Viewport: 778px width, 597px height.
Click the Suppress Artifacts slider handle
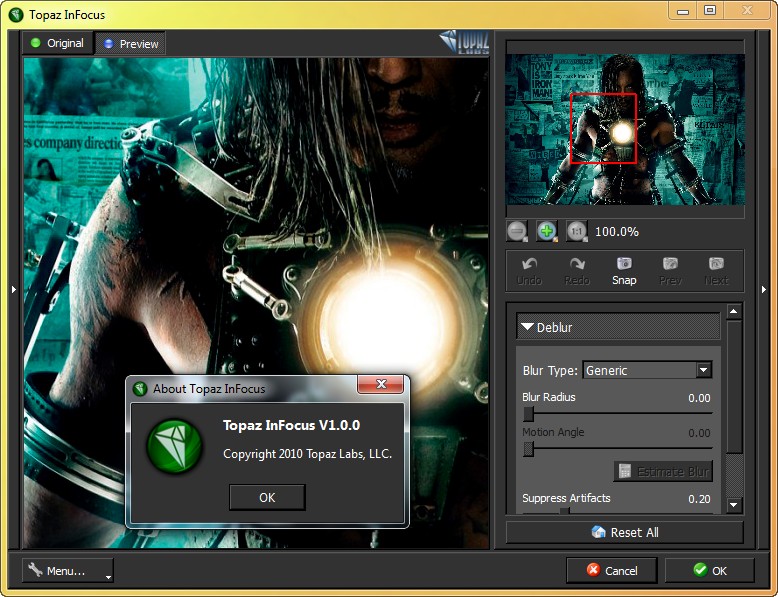pyautogui.click(x=564, y=511)
